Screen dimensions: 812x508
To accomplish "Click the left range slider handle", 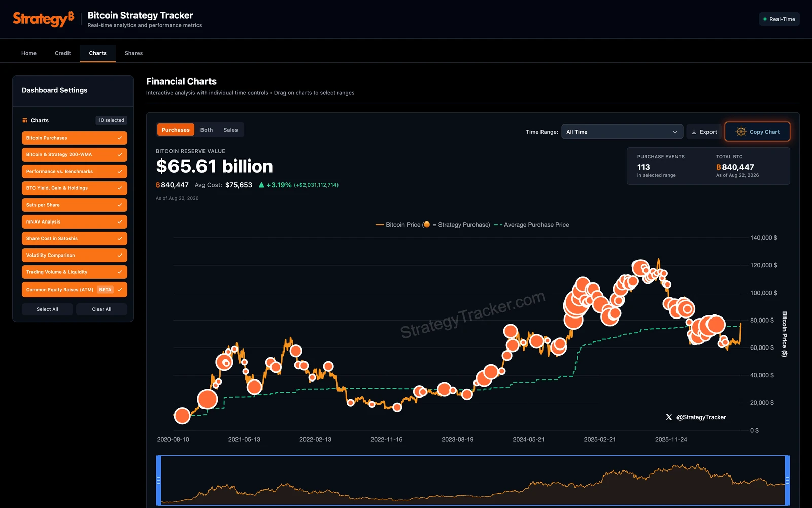I will pos(158,480).
